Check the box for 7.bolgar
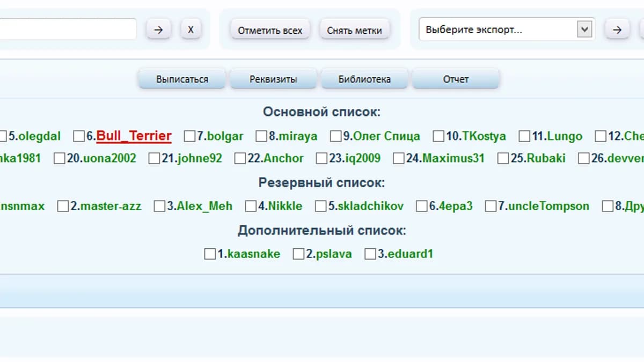Image resolution: width=644 pixels, height=362 pixels. 189,136
